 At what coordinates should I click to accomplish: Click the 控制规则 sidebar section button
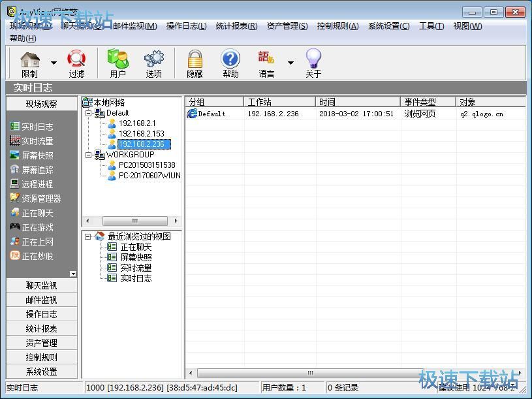click(x=42, y=357)
